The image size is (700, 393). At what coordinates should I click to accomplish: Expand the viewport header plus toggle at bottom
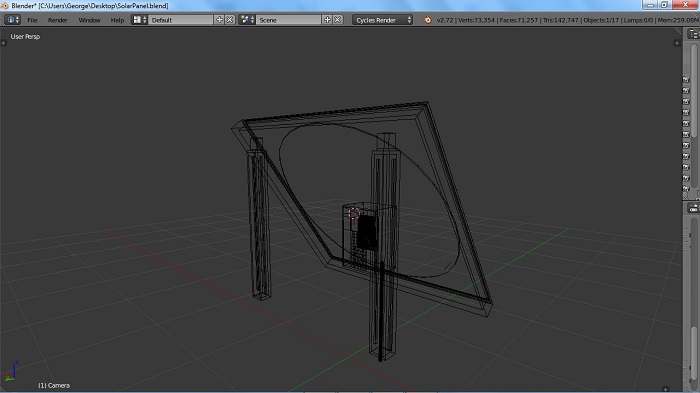666,389
